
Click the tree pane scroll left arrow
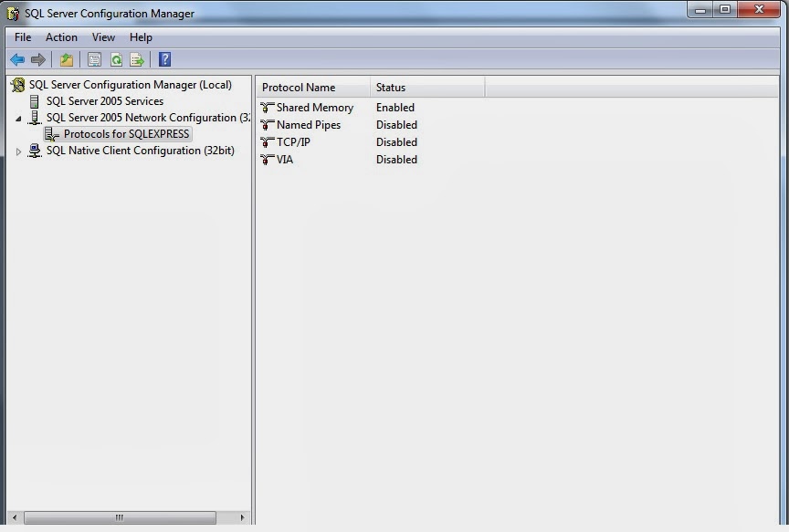(15, 517)
